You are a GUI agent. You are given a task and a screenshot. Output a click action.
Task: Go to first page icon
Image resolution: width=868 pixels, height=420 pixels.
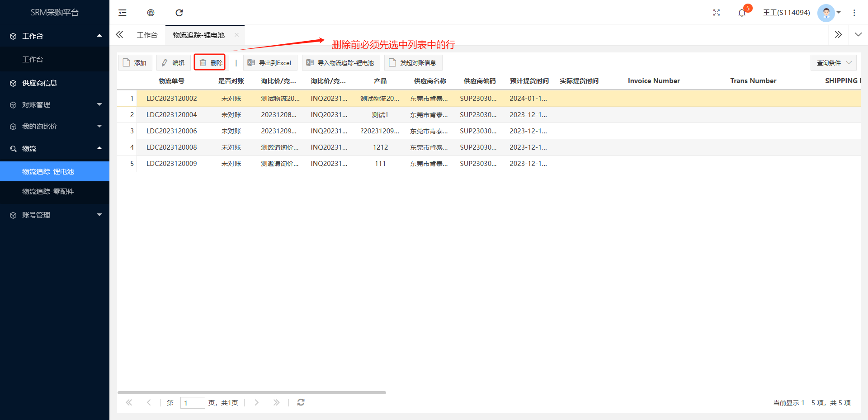click(129, 402)
